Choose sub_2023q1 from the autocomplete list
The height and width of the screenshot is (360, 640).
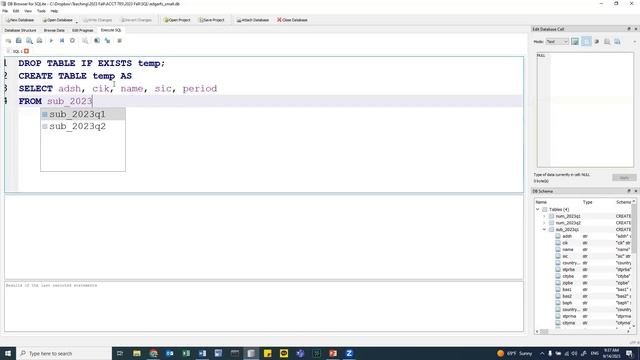[x=83, y=114]
